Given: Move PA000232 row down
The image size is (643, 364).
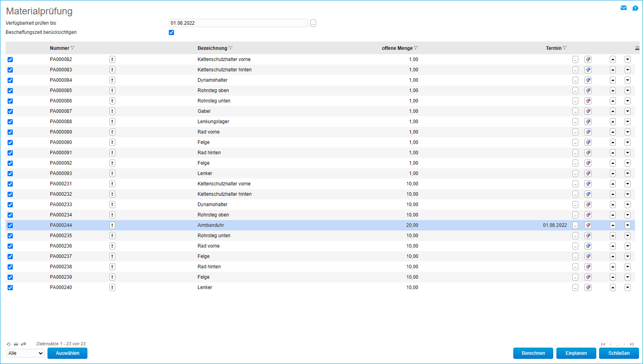Looking at the screenshot, I should [x=627, y=194].
